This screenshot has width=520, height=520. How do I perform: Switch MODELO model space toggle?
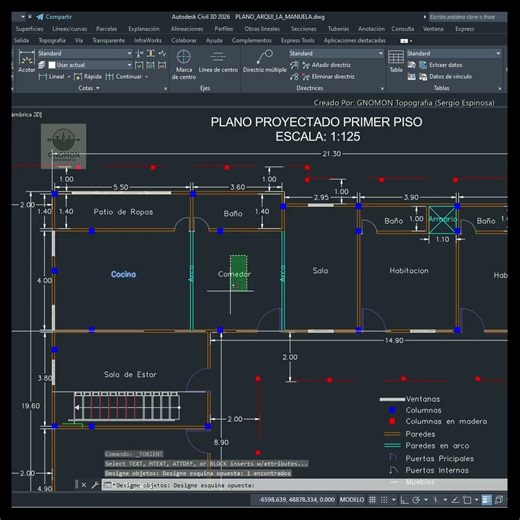352,500
